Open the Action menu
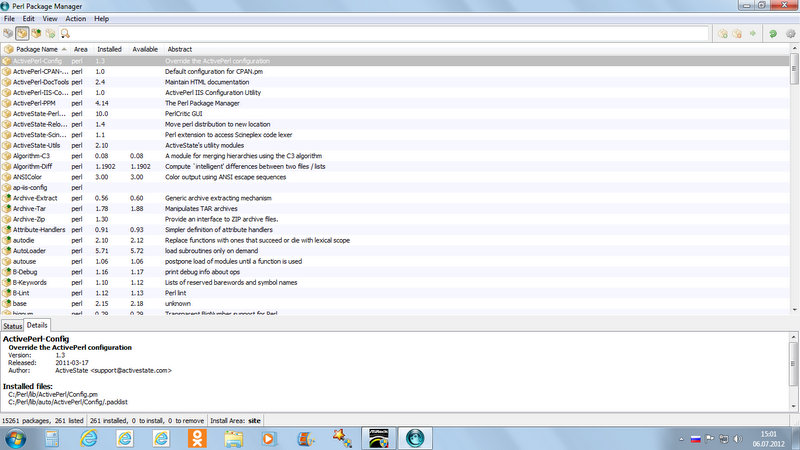Image resolution: width=800 pixels, height=450 pixels. (76, 19)
